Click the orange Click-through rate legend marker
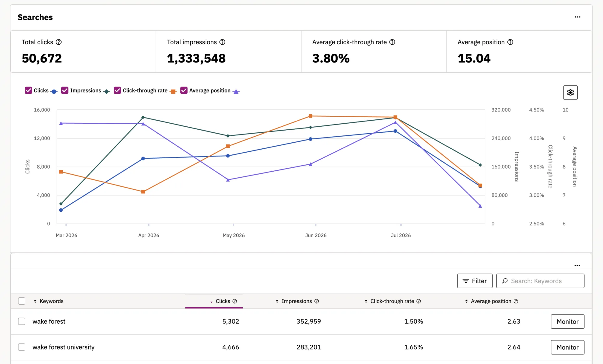Viewport: 603px width, 364px height. click(173, 92)
